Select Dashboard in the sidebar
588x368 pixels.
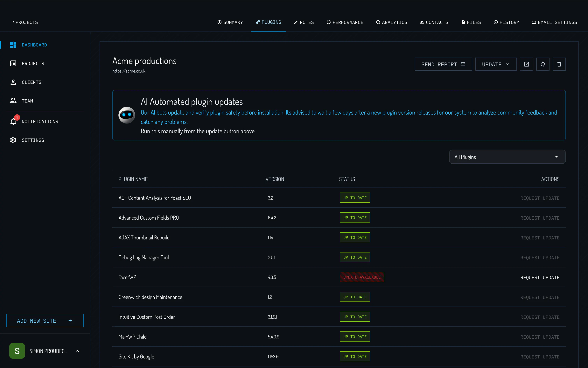point(34,45)
